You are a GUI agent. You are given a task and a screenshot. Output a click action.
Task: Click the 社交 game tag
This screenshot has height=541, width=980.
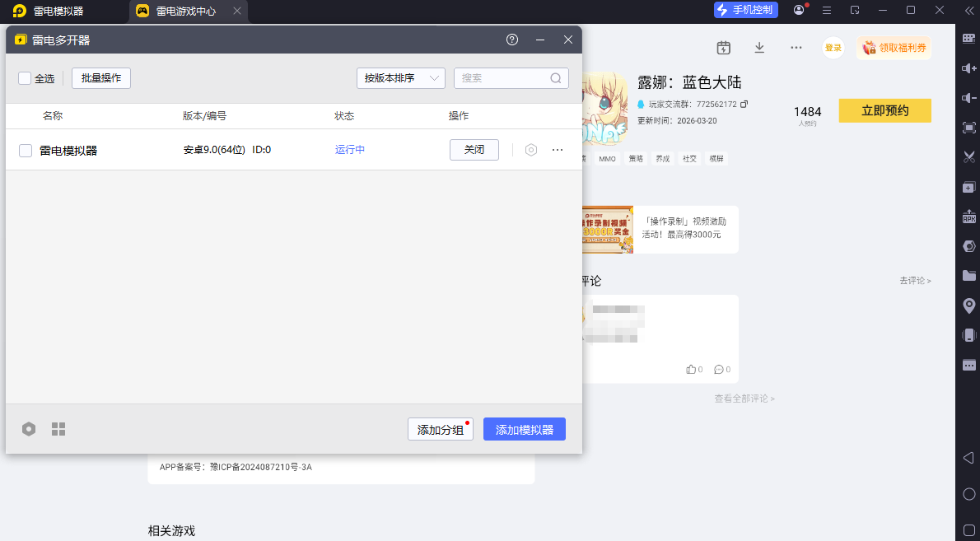[x=689, y=159]
